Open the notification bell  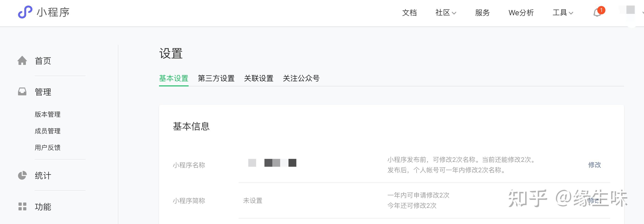coord(598,12)
